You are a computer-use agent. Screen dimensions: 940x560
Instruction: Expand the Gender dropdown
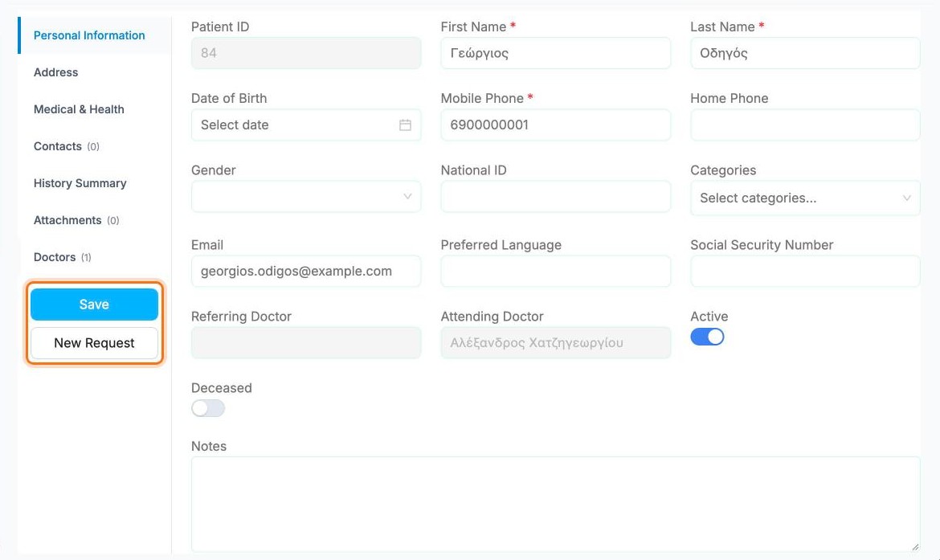click(306, 197)
